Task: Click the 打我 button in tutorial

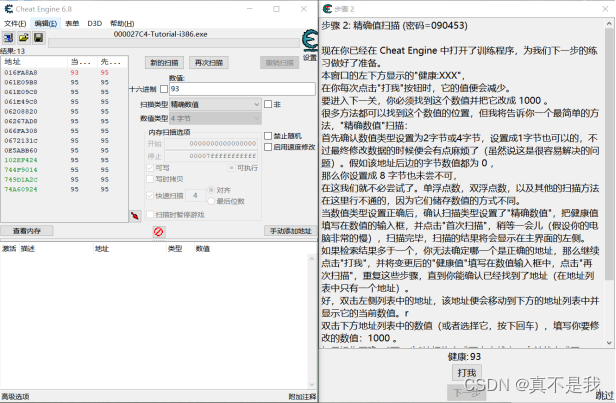Action: 467,373
